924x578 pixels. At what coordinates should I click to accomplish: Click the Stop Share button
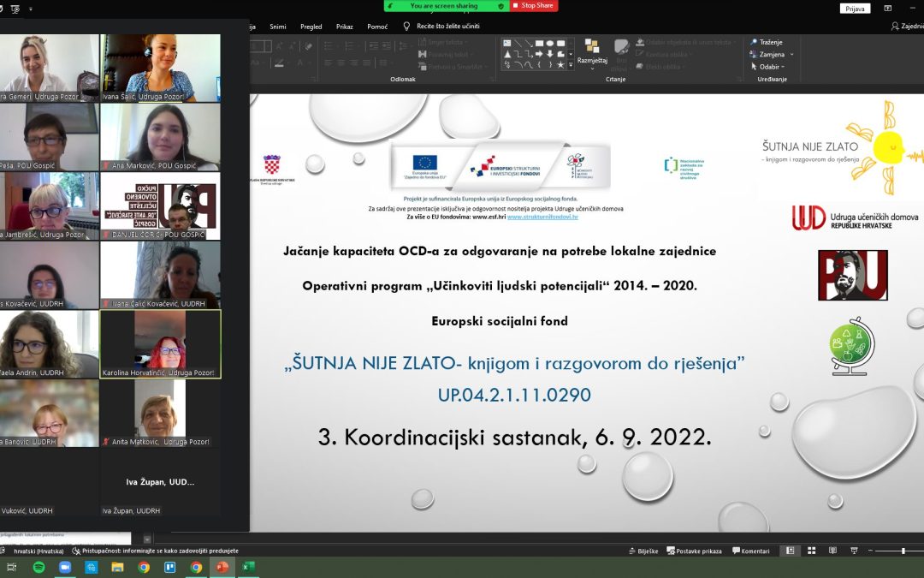click(x=534, y=5)
